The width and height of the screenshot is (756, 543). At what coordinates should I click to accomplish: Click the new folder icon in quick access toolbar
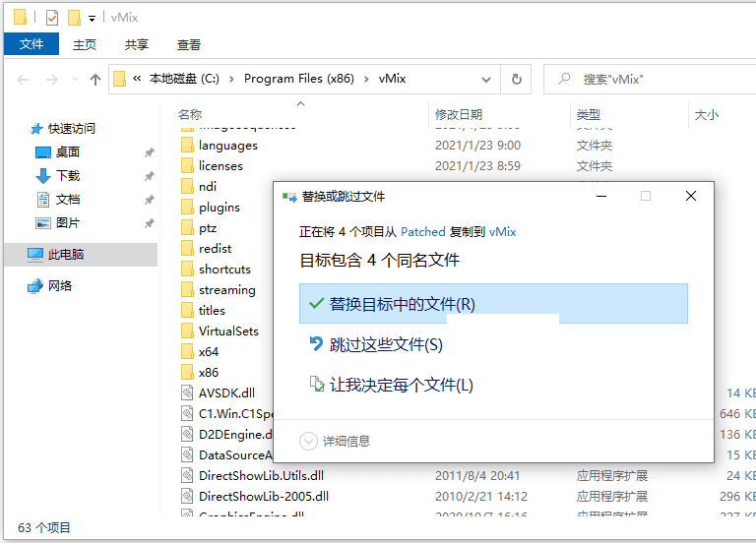point(74,18)
